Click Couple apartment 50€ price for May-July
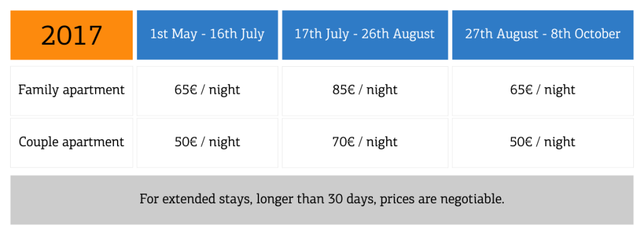 [207, 143]
